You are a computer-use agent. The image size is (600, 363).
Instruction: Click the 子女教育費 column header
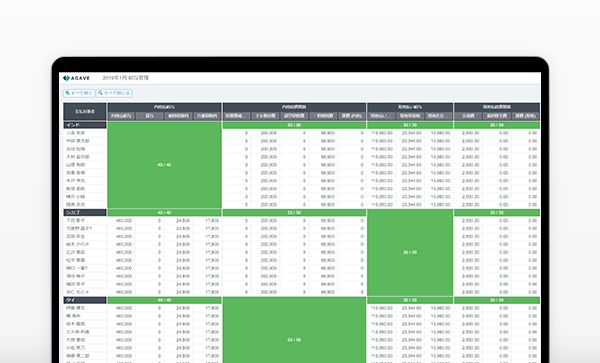(266, 116)
